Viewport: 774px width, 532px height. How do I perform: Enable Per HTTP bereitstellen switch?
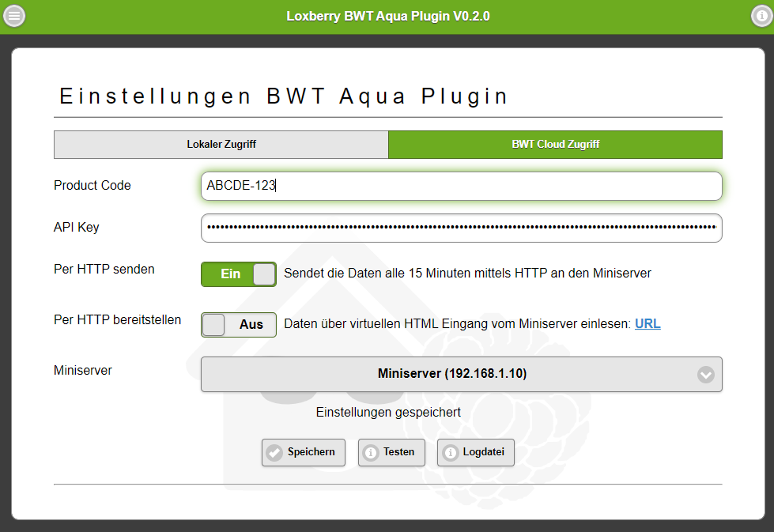point(239,325)
